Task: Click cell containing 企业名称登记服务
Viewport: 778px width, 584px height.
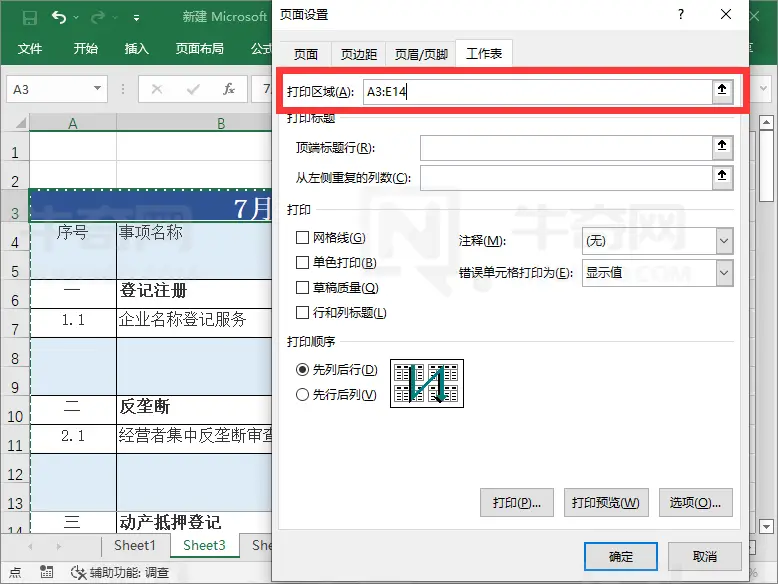Action: [194, 323]
